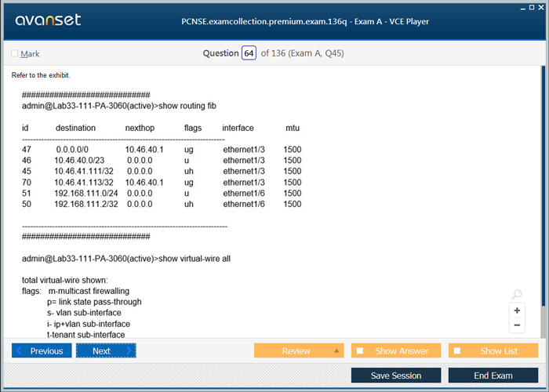Click the vertical scrollbar of the exhibit
549x392 pixels.
click(543, 196)
